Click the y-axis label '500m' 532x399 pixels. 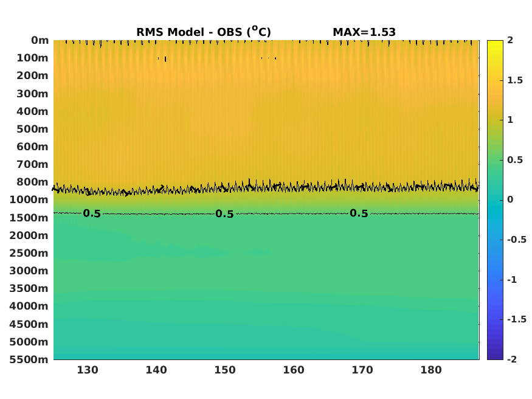[33, 129]
